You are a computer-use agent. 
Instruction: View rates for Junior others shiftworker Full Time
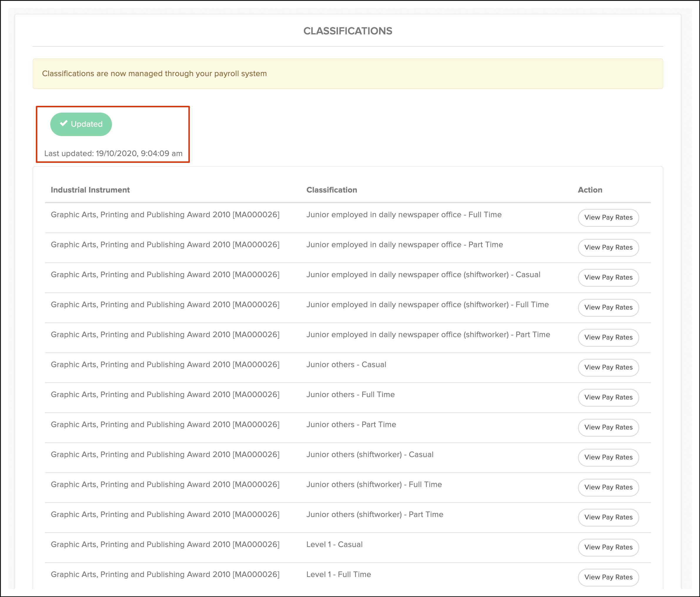click(x=608, y=487)
